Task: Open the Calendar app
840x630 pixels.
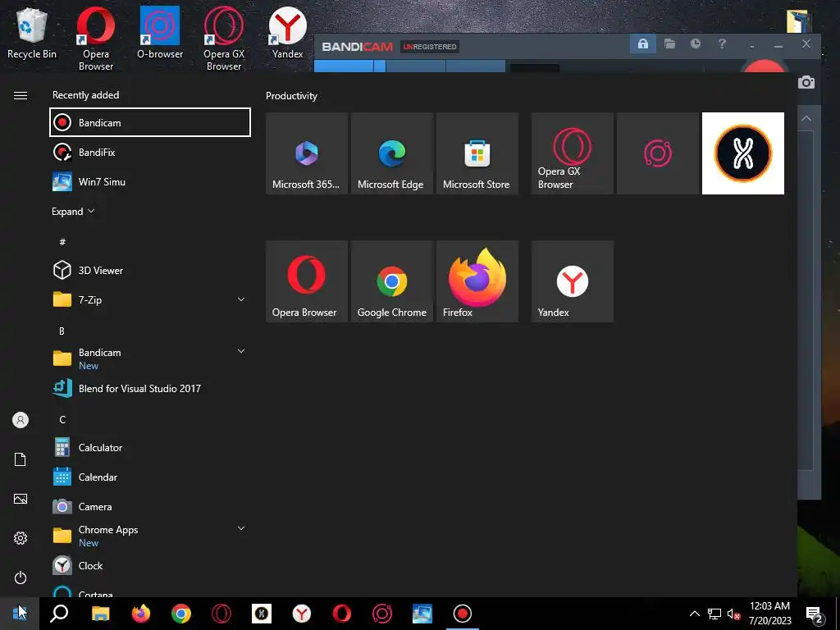Action: pos(150,477)
